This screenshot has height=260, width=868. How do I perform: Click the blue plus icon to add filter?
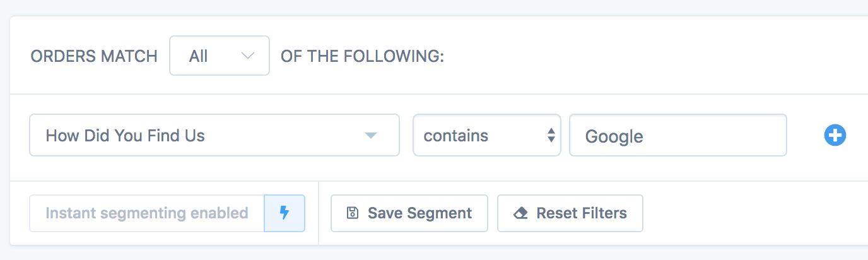[835, 135]
